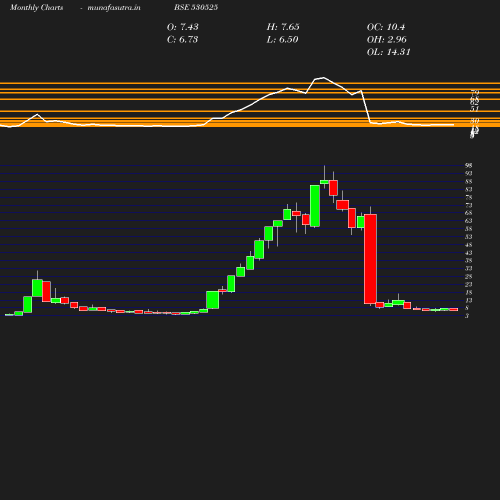
Task: Select the low value 'L: 6.50'
Action: coord(283,40)
